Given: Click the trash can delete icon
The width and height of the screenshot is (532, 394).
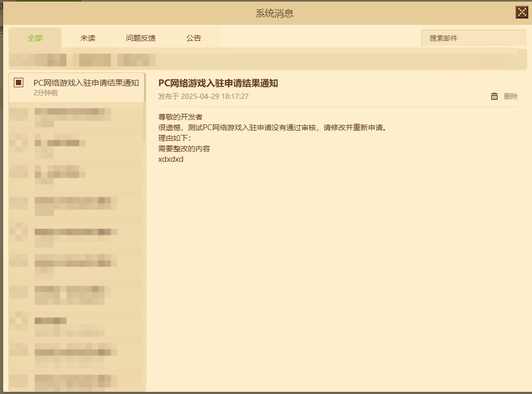Looking at the screenshot, I should (x=494, y=96).
